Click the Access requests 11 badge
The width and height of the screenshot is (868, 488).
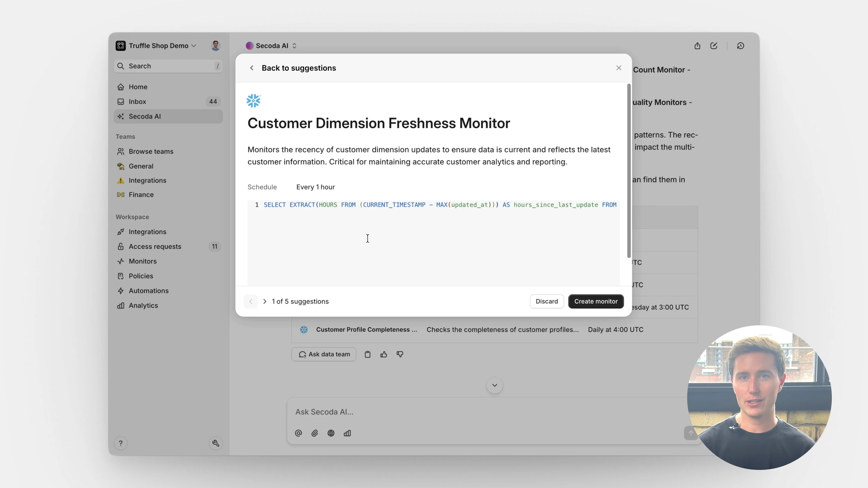[215, 247]
